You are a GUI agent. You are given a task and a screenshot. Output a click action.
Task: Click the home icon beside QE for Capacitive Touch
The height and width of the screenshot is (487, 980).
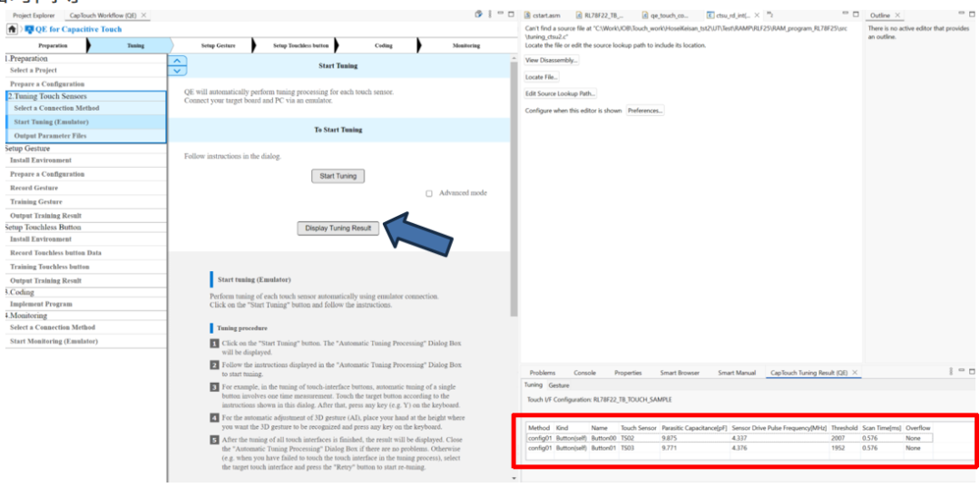coord(12,29)
